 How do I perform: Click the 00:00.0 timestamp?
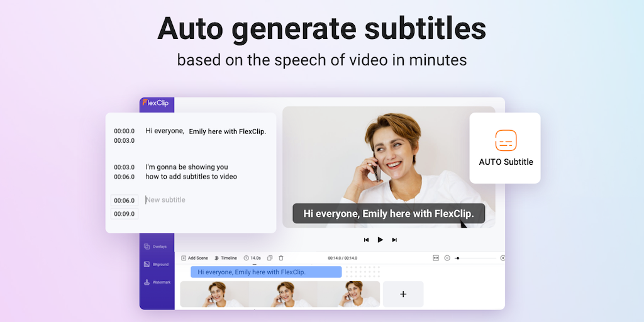[125, 131]
